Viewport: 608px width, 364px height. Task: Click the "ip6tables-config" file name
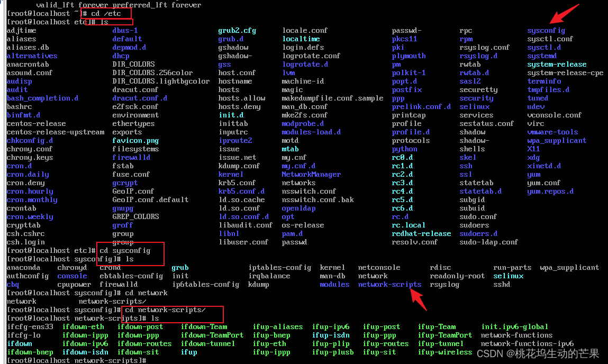pos(205,285)
